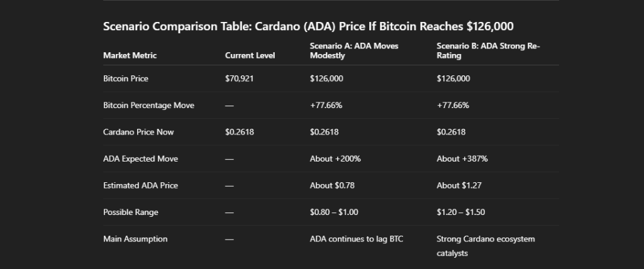Select the Bitcoin Price row label

point(126,79)
